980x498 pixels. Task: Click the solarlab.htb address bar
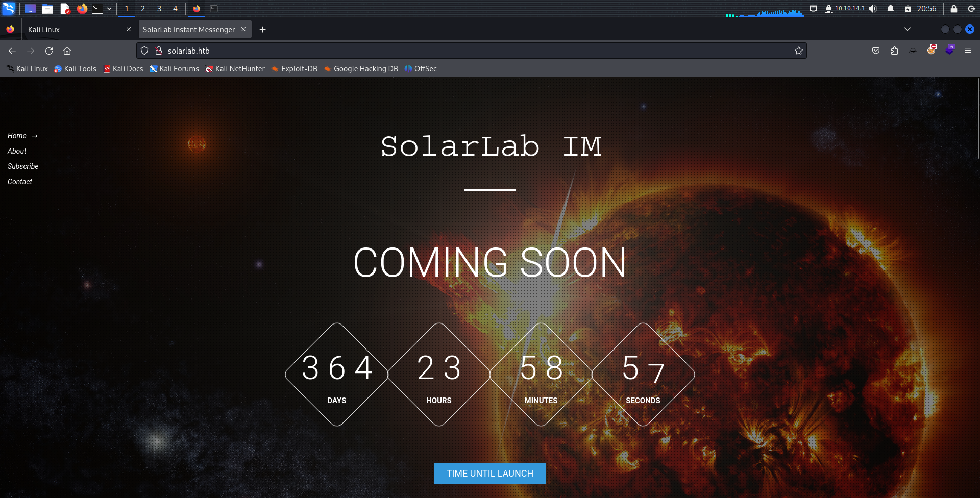point(459,51)
